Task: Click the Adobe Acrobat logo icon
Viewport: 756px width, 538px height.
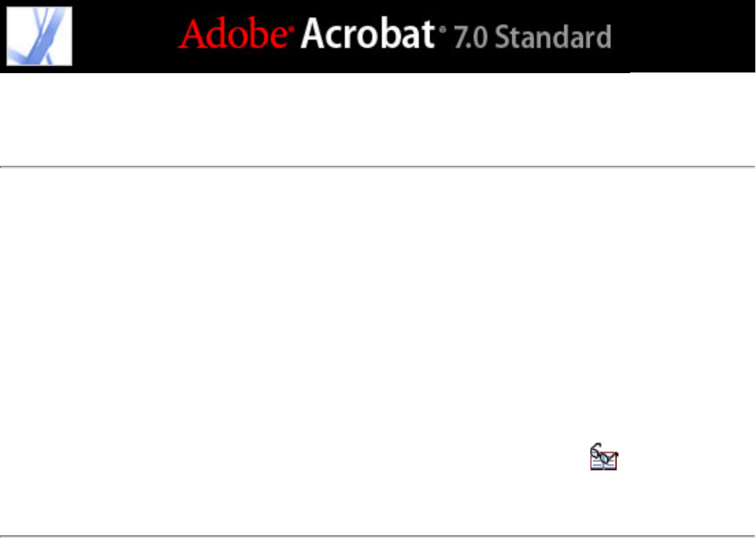Action: coord(39,36)
